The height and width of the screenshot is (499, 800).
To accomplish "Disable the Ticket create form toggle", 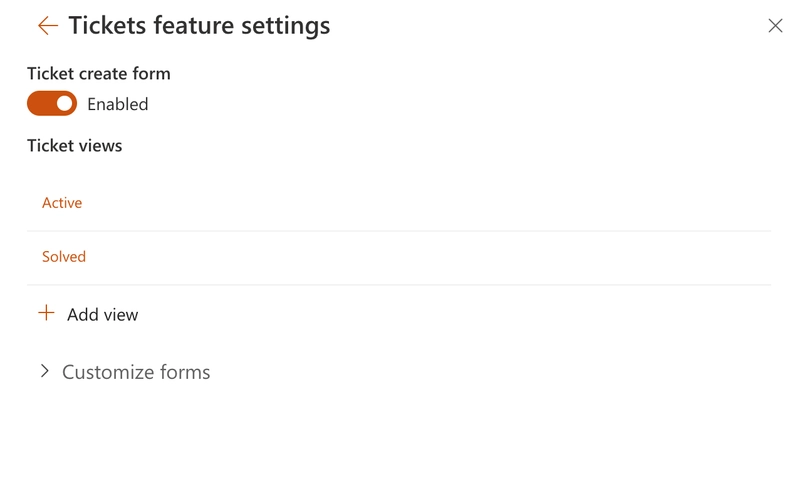I will 52,104.
